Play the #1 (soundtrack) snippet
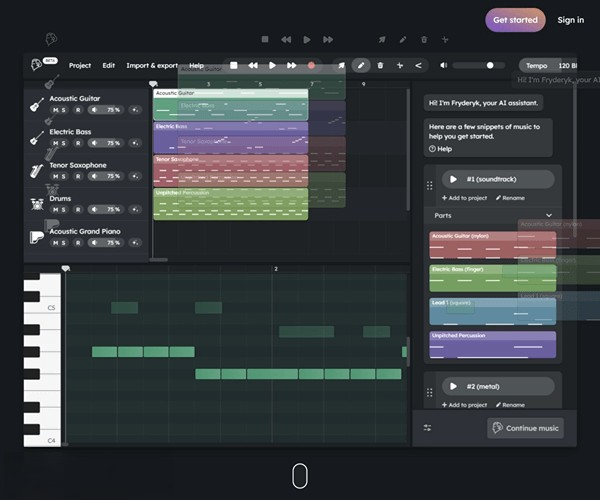Screen dimensions: 600x500 pyautogui.click(x=453, y=179)
